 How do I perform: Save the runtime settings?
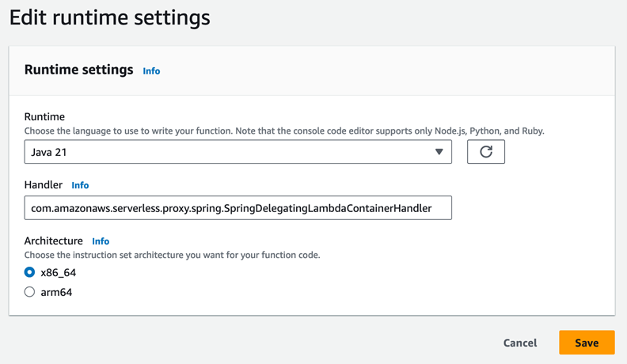[x=587, y=343]
